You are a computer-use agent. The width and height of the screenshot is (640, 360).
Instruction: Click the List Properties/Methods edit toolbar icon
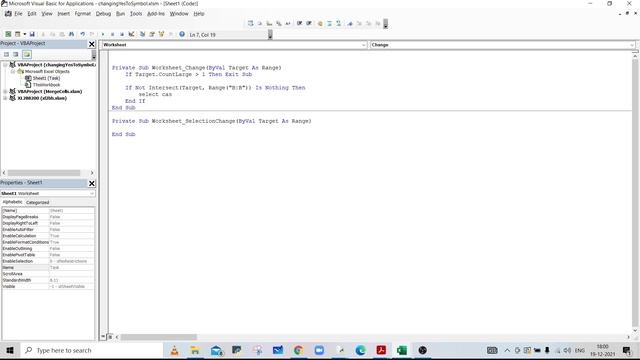[x=250, y=24]
